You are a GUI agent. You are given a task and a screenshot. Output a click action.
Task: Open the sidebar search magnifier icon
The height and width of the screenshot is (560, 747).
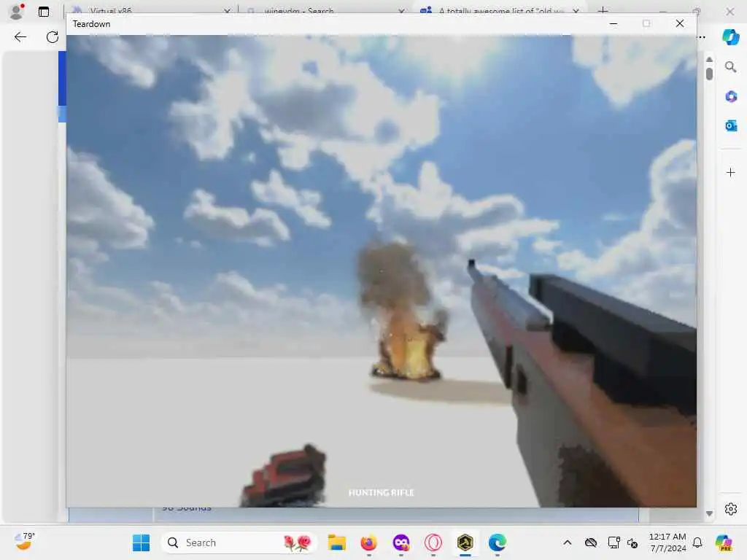click(x=730, y=67)
